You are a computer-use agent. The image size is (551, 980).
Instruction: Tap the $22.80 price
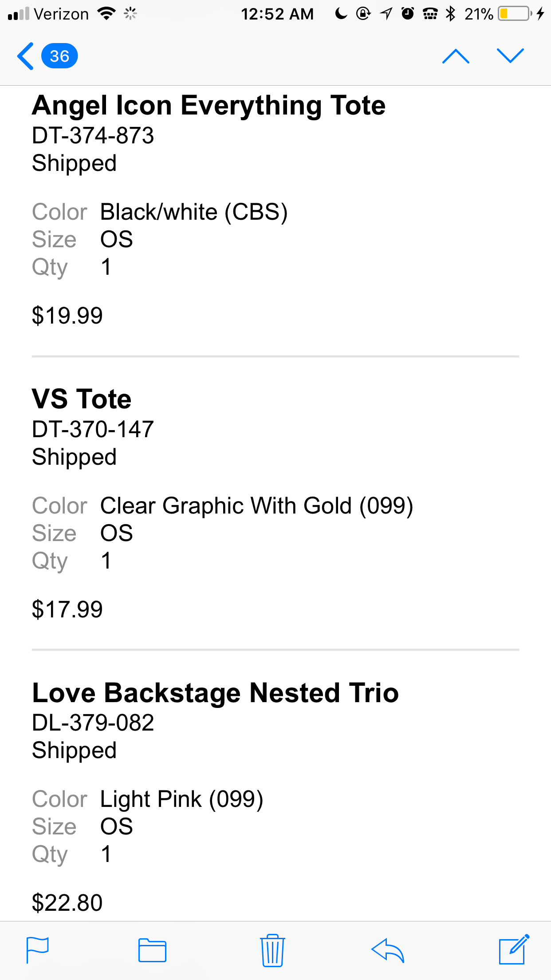tap(67, 903)
